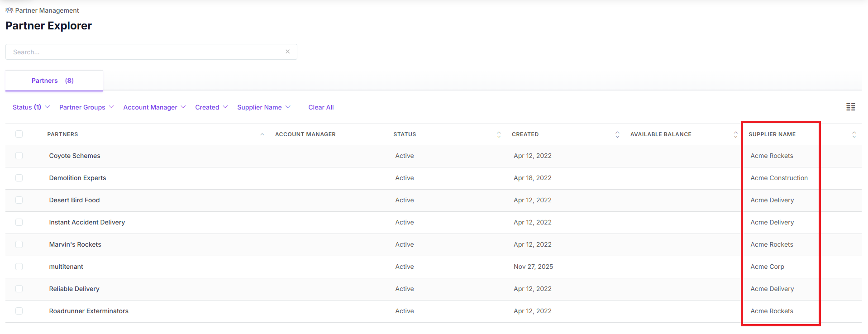Open the Demolition Experts partner
This screenshot has height=334, width=868.
pos(77,178)
